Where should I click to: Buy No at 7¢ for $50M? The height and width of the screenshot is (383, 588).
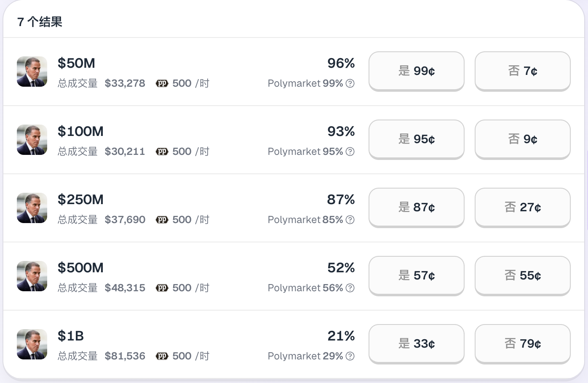(x=523, y=71)
